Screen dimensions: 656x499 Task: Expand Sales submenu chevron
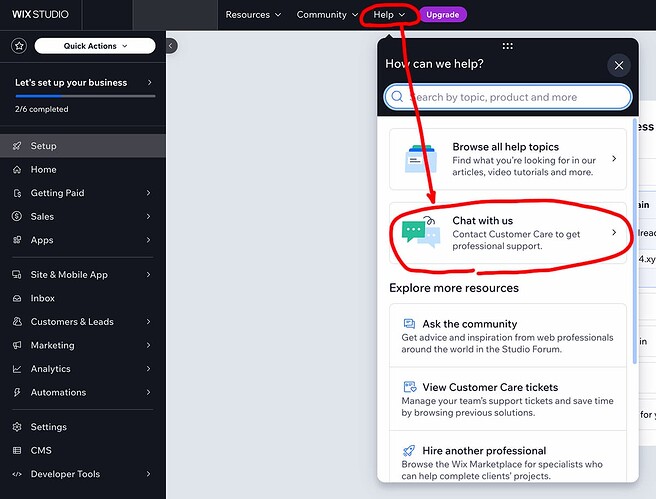coord(149,216)
